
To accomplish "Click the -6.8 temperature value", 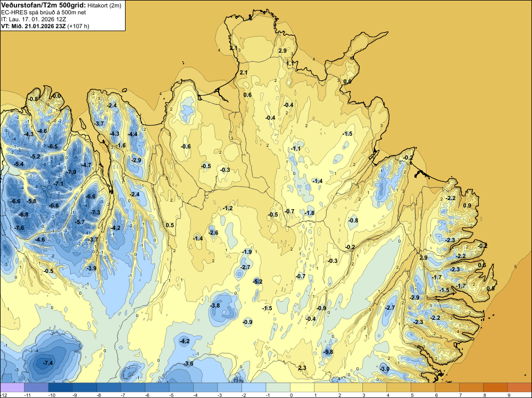I will coord(23,215).
